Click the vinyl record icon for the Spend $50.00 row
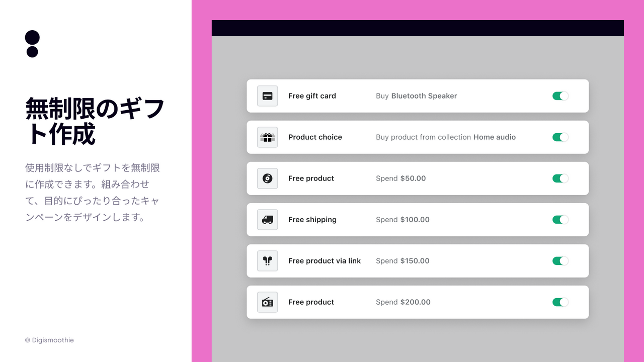 coord(268,178)
